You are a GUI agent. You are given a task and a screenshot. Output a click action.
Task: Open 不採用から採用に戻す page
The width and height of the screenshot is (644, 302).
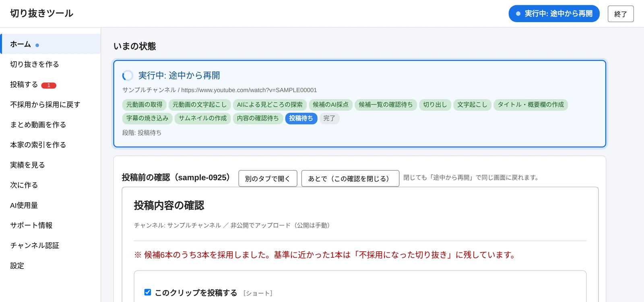click(x=50, y=104)
